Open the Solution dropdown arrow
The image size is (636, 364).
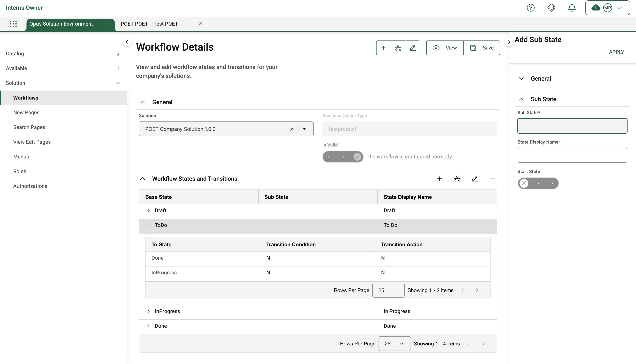tap(304, 129)
